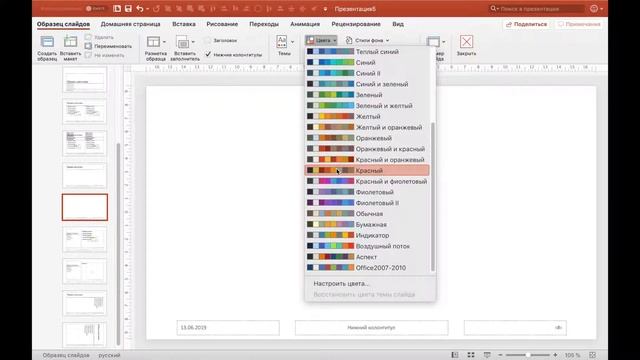Click fit slide to window icon
Image resolution: width=640 pixels, height=360 pixels.
click(x=593, y=355)
